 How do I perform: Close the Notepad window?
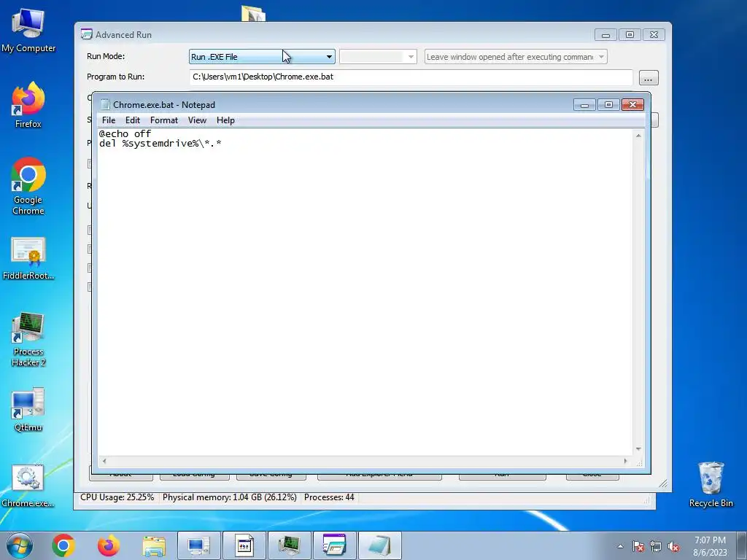tap(632, 105)
